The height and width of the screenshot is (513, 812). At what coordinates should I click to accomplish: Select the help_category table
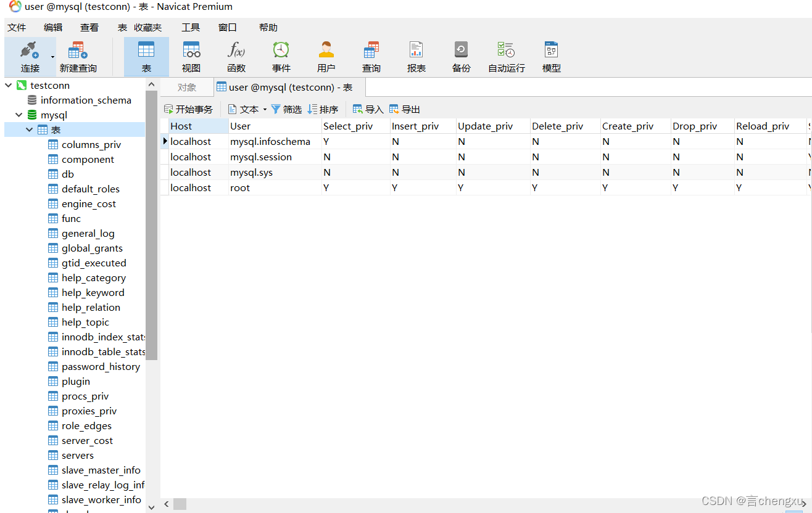94,277
